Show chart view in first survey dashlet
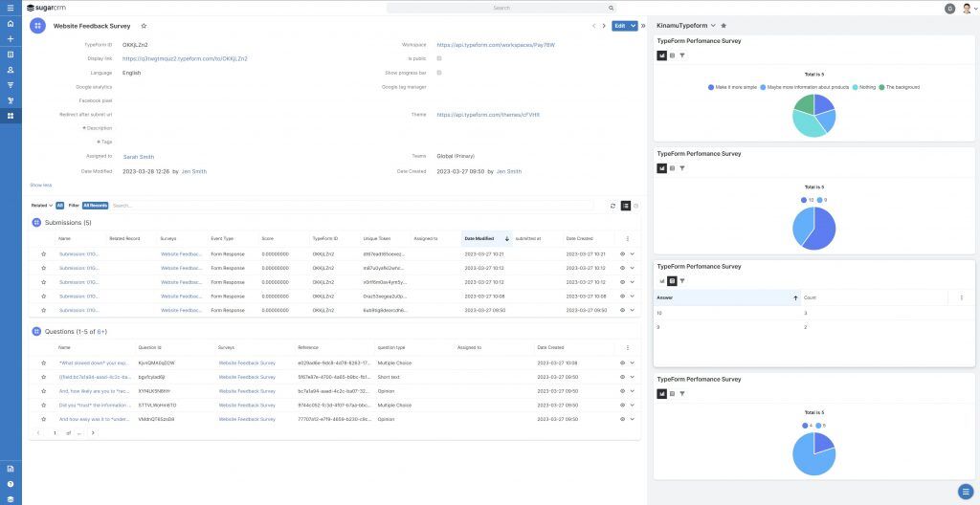980x505 pixels. point(662,55)
